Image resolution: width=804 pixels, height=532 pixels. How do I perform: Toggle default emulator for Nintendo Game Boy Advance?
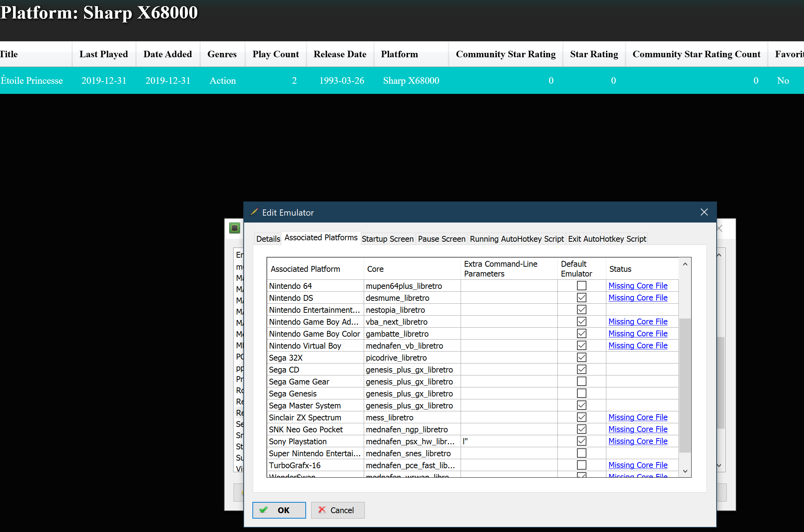pyautogui.click(x=581, y=321)
